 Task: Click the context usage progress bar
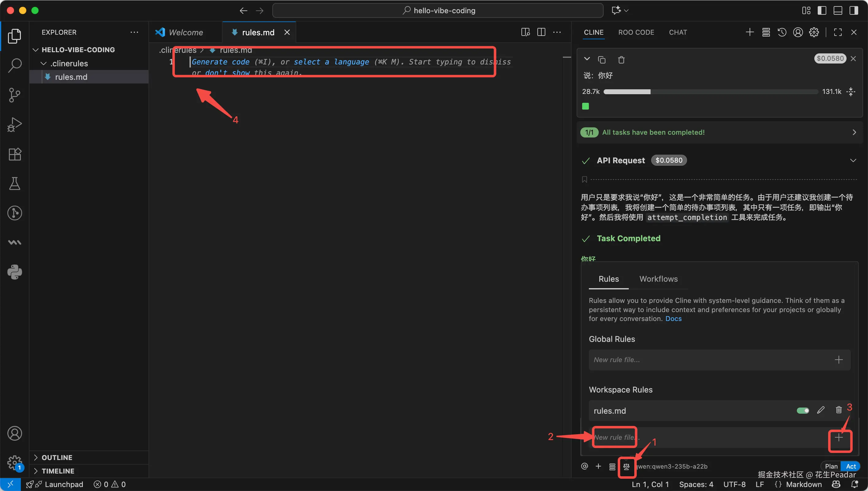(710, 92)
